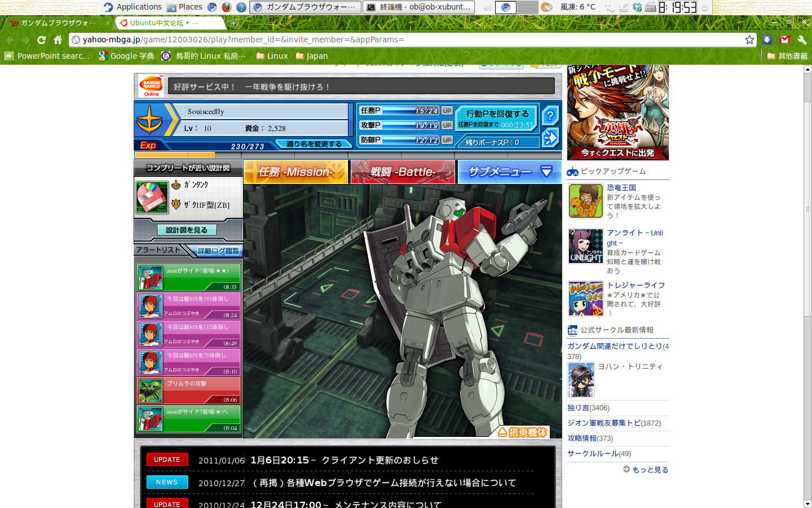The height and width of the screenshot is (508, 812).
Task: Click the 英雄 quest advertisement banner
Action: pyautogui.click(x=618, y=112)
